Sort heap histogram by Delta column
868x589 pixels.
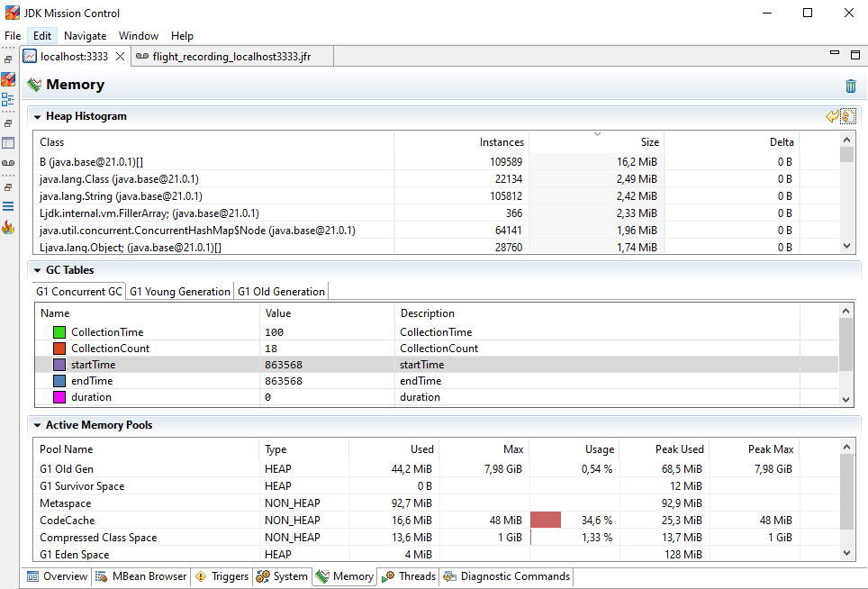tap(732, 142)
